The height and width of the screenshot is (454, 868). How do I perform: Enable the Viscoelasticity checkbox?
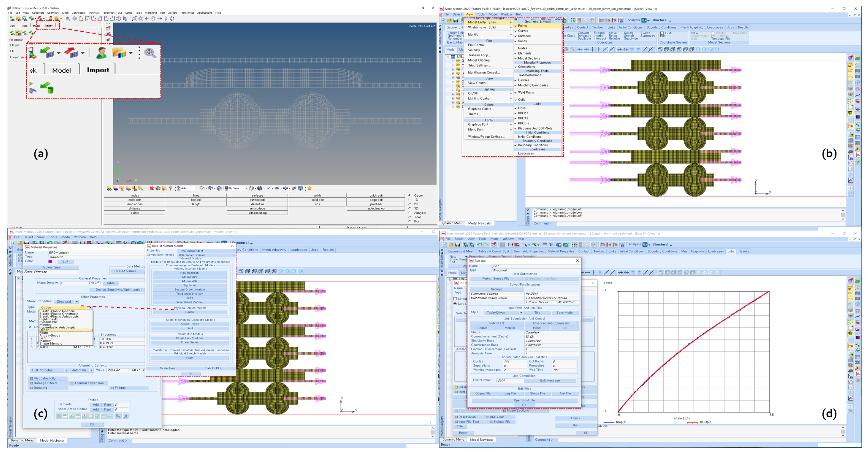pyautogui.click(x=32, y=378)
